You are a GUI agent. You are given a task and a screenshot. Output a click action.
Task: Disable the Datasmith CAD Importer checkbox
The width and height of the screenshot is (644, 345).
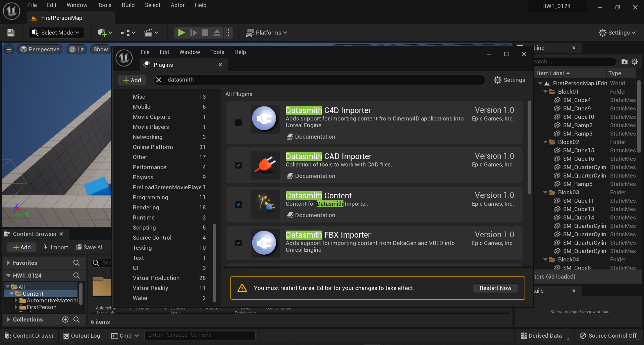pyautogui.click(x=238, y=165)
